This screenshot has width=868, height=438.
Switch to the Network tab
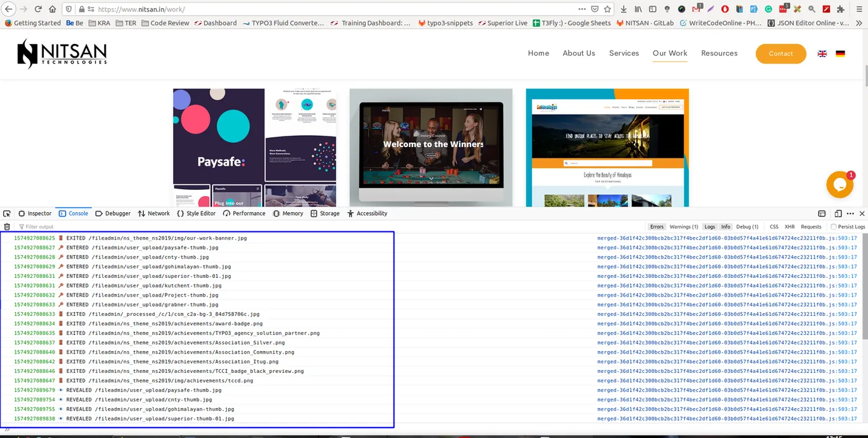[x=154, y=213]
